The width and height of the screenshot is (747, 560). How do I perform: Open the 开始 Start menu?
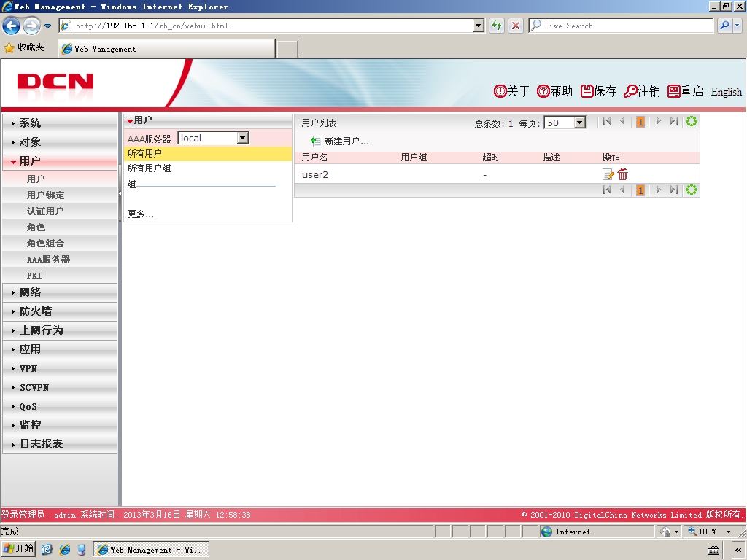18,548
